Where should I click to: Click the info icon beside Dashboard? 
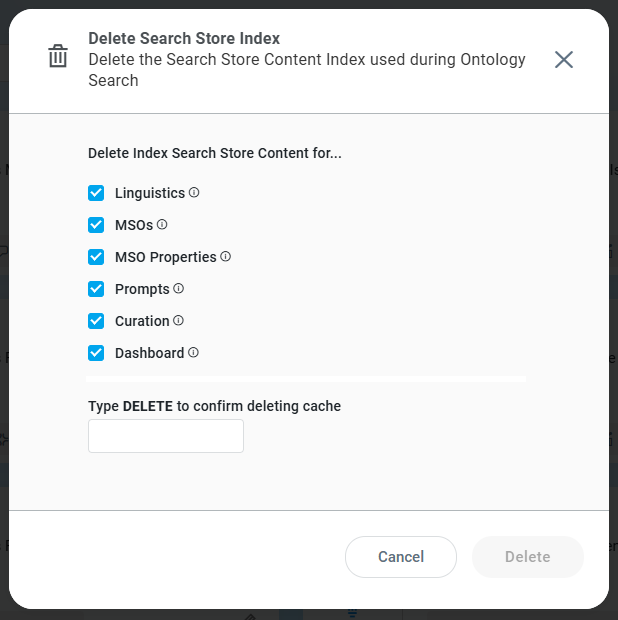[194, 352]
